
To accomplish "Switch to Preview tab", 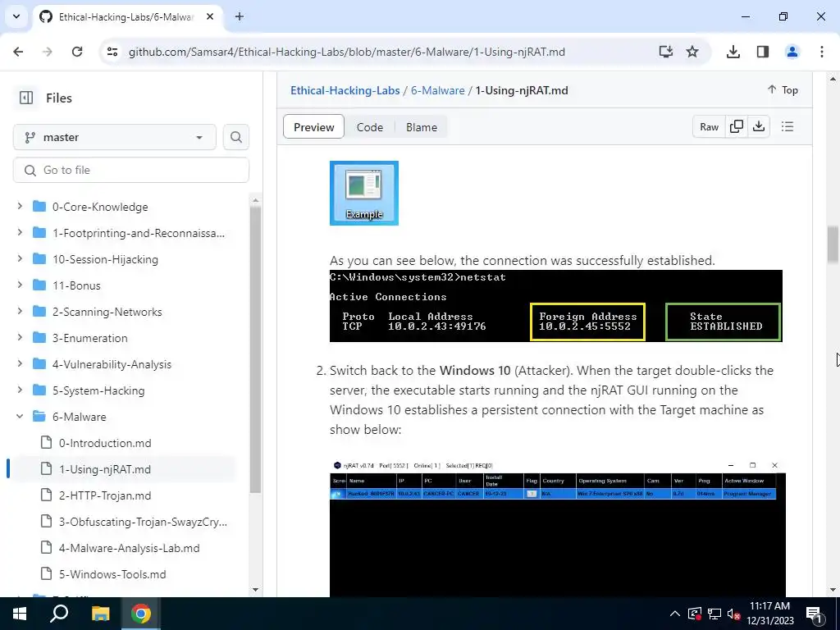I will tap(313, 127).
